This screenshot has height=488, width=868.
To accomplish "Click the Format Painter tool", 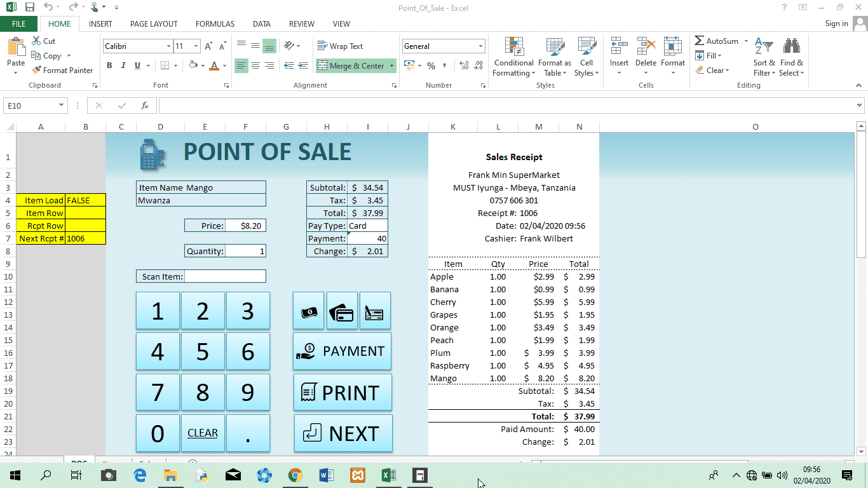I will click(x=62, y=71).
